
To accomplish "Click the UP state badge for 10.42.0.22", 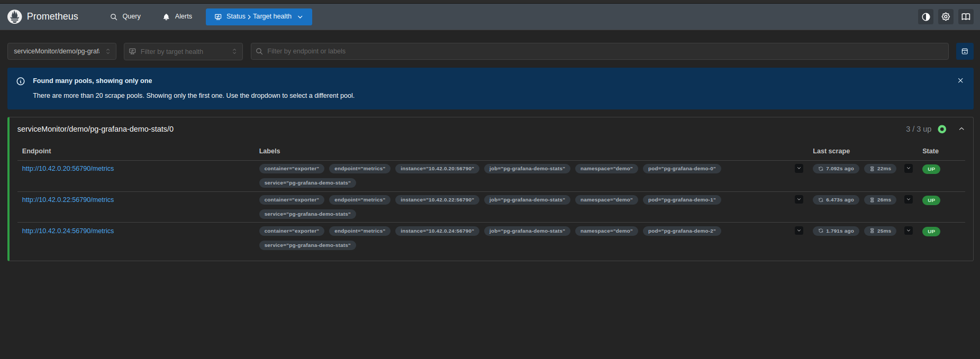I will point(931,200).
